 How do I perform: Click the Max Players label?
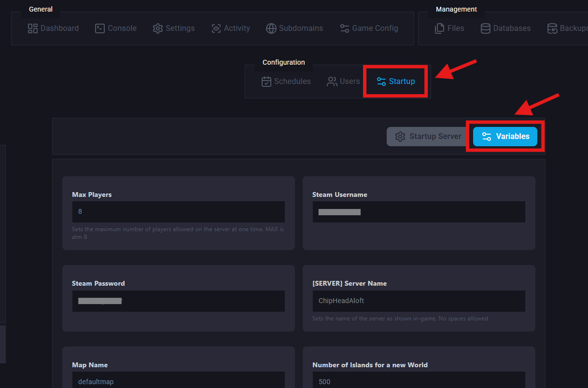tap(92, 194)
